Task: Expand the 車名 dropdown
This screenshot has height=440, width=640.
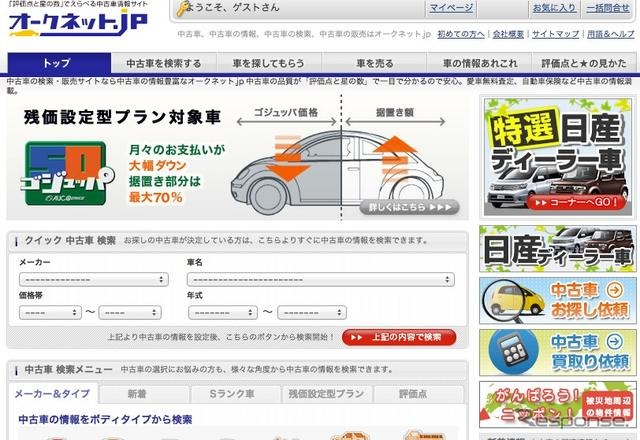Action: pos(320,279)
